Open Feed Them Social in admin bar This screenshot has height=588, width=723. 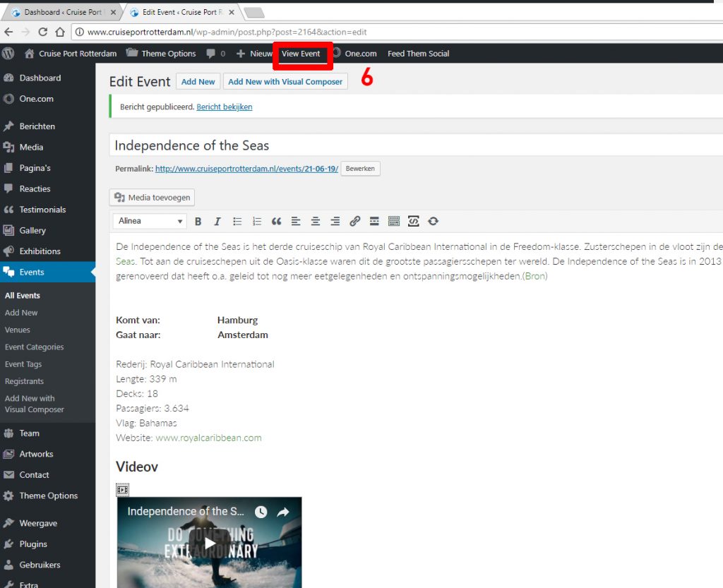click(x=418, y=54)
